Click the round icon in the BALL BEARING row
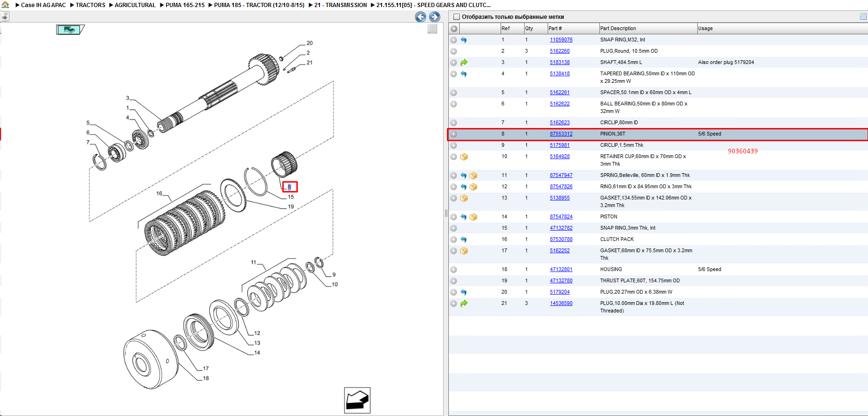The image size is (868, 416). coord(454,104)
